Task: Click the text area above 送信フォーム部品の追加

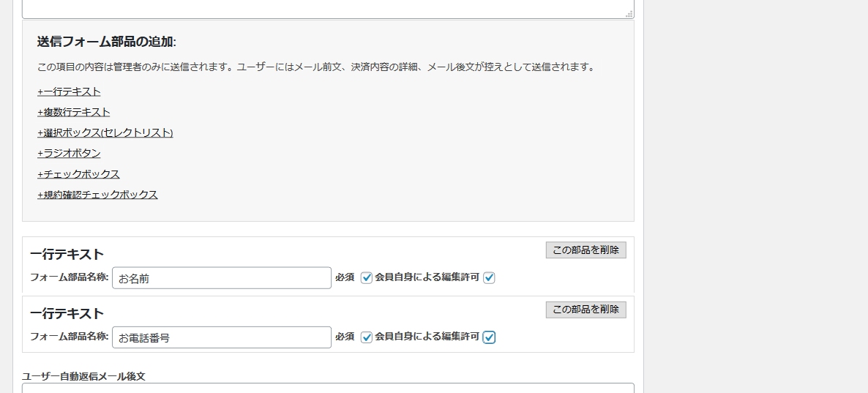Action: point(328,9)
